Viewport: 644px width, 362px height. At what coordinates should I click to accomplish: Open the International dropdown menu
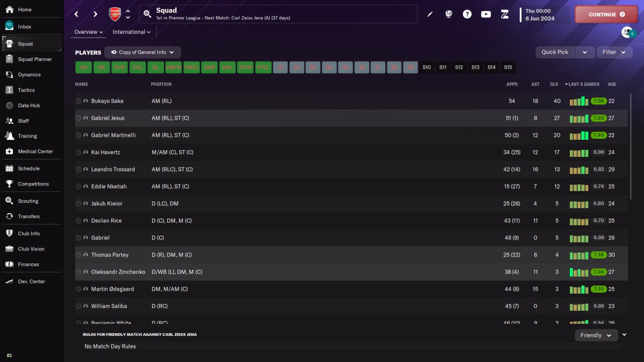click(x=131, y=32)
